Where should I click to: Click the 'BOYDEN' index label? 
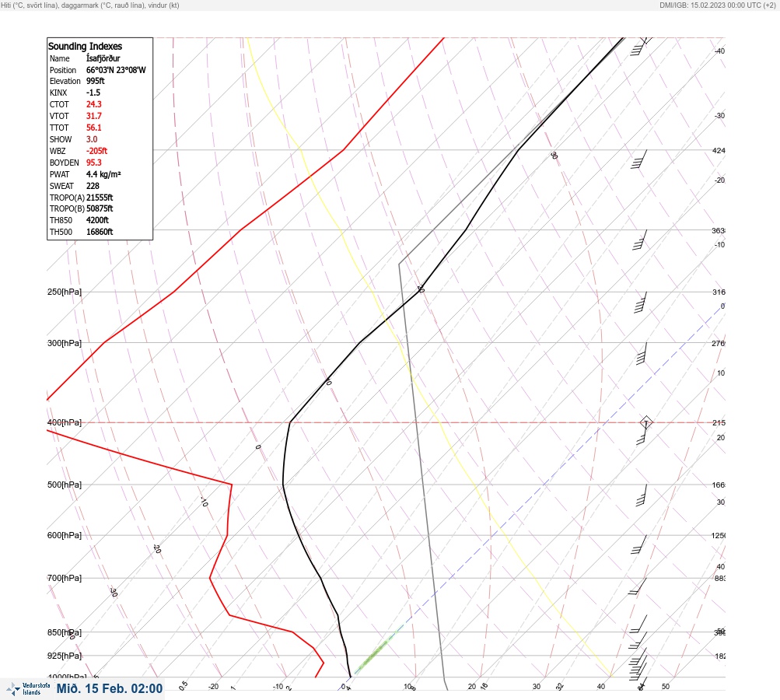[65, 163]
